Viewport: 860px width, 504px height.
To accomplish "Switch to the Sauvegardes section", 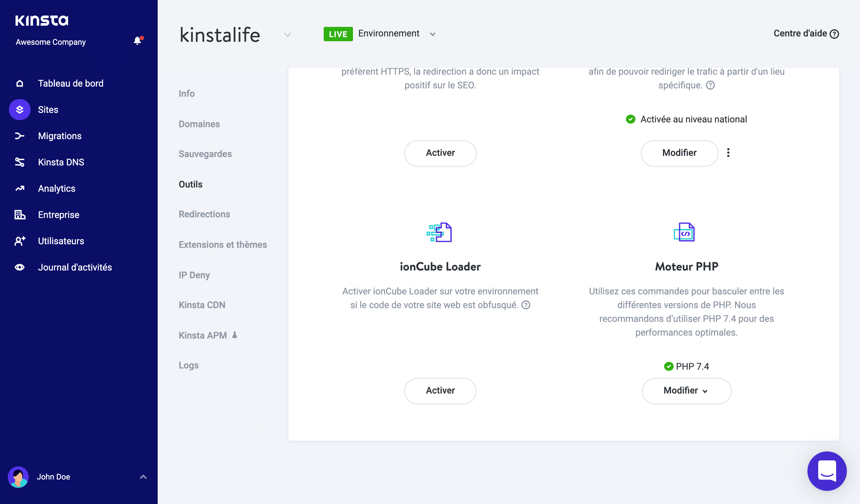I will (205, 154).
